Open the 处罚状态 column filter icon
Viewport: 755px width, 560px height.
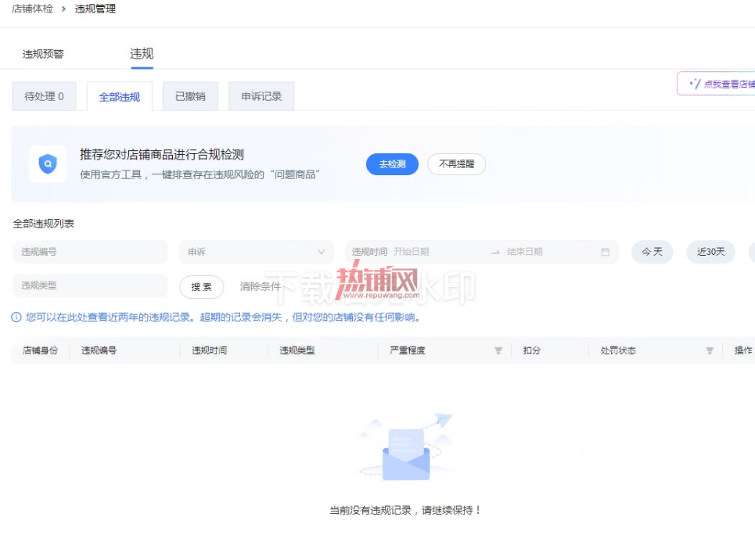point(710,350)
